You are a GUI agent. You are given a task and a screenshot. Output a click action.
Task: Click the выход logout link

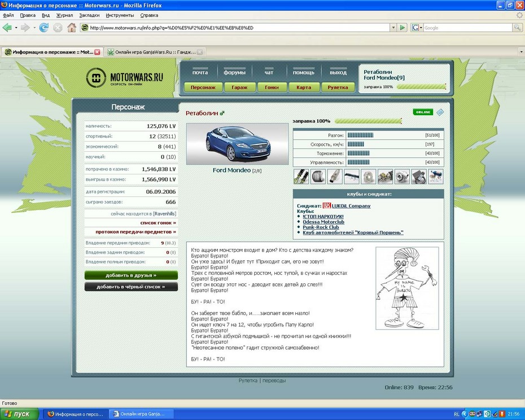tap(338, 72)
